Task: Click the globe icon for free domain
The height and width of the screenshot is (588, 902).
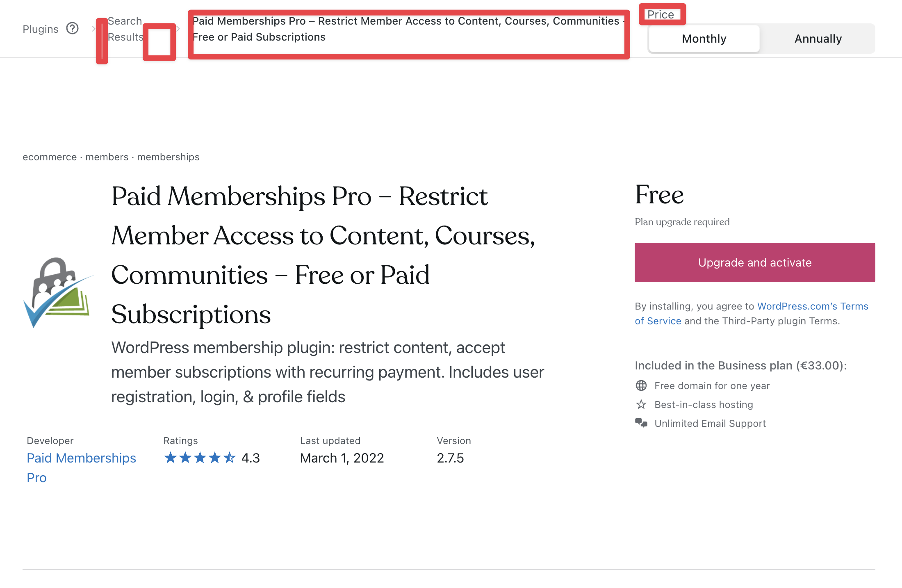Action: 641,385
